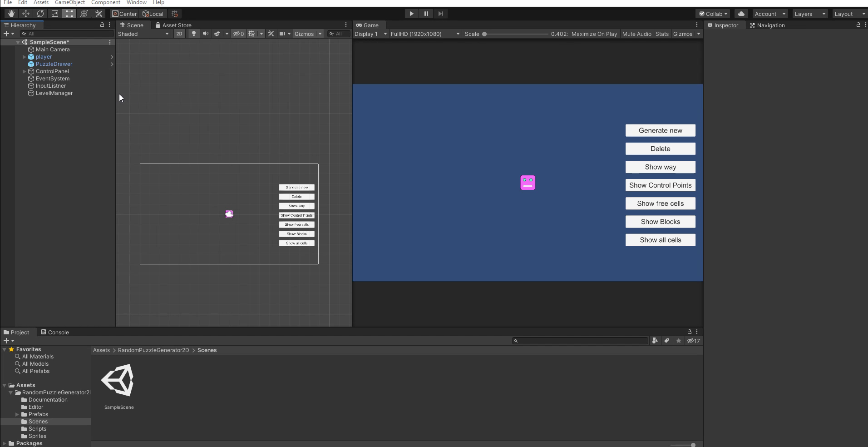Click Show way button in Game view

pos(661,167)
